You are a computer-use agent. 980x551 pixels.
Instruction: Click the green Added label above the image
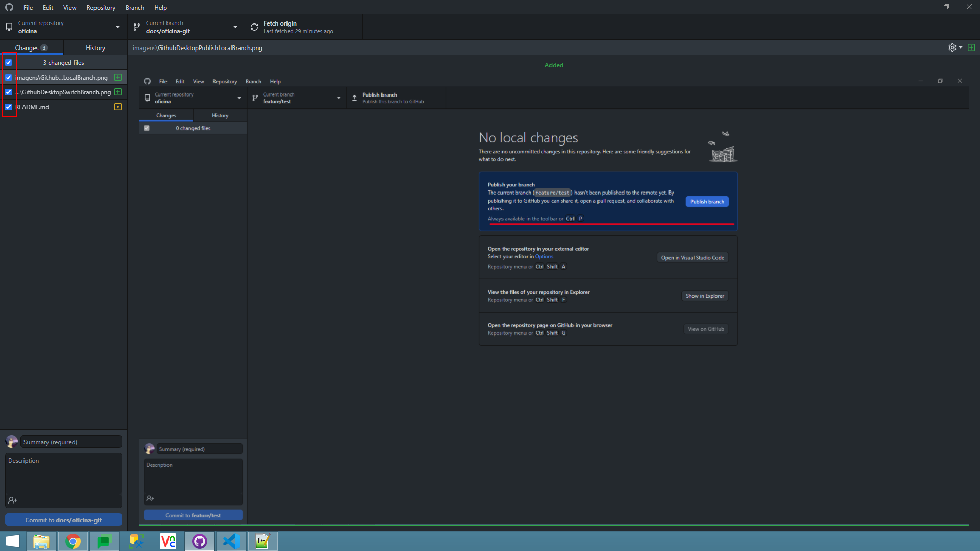point(554,65)
